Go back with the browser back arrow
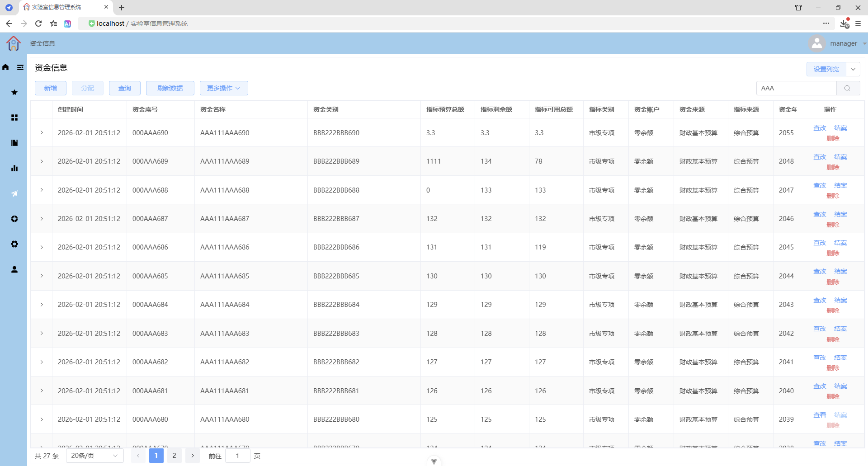Screen dimensions: 868x466 pyautogui.click(x=9, y=24)
